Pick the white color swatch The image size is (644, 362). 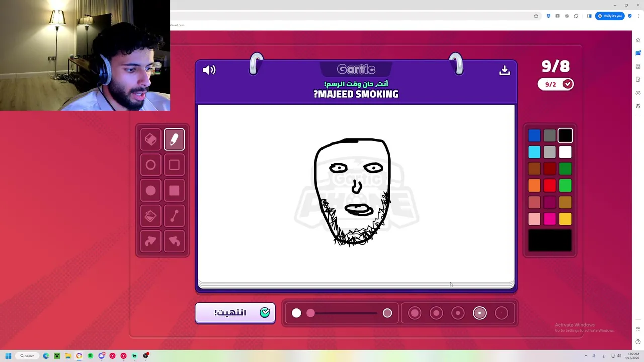(x=565, y=152)
